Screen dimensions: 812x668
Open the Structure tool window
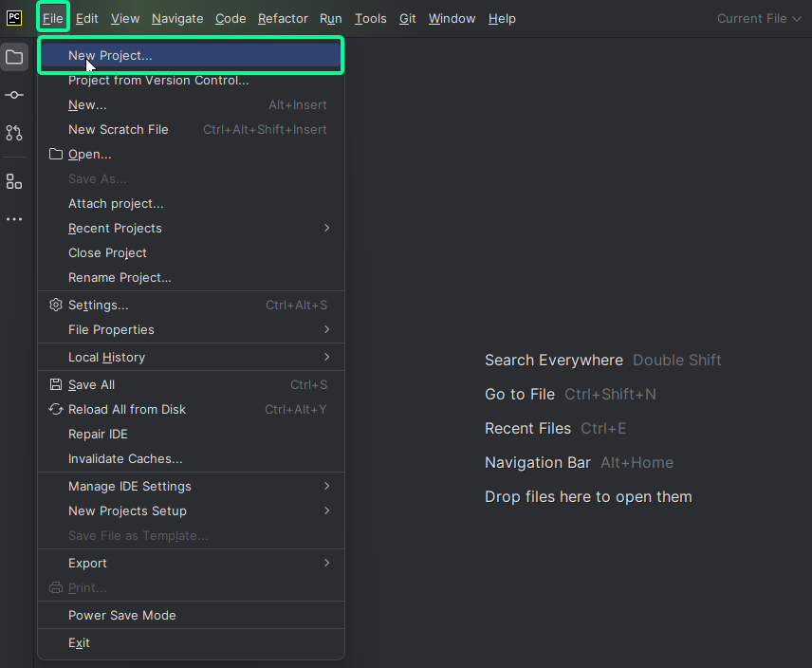pos(14,181)
